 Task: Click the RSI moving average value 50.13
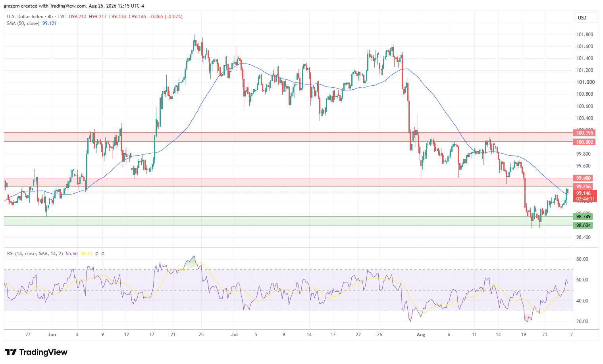pyautogui.click(x=86, y=253)
